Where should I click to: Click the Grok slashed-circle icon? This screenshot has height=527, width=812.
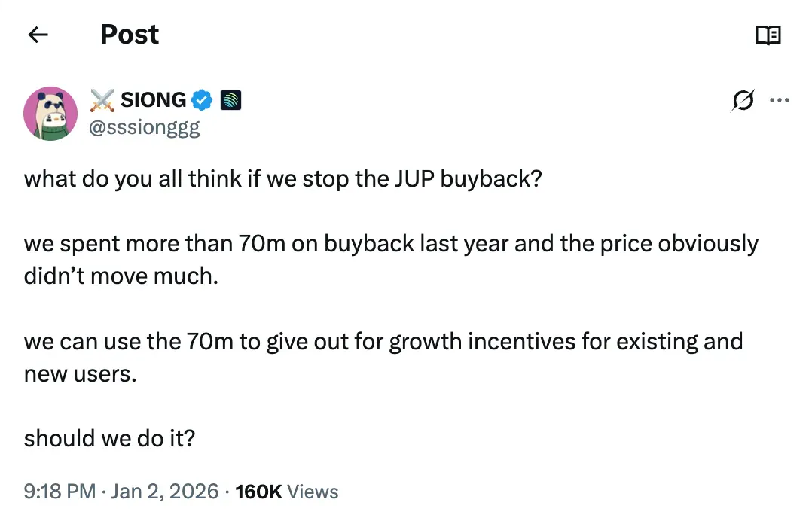coord(742,100)
